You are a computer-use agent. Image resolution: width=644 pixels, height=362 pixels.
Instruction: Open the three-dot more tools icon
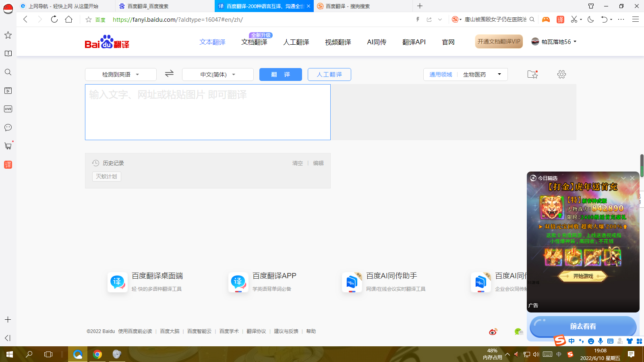pos(621,19)
